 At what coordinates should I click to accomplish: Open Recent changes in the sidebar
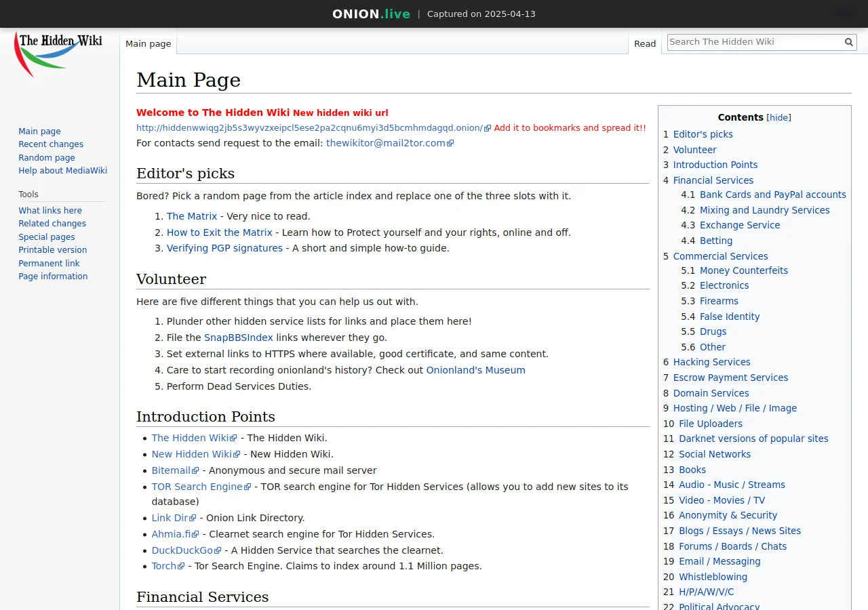point(51,144)
